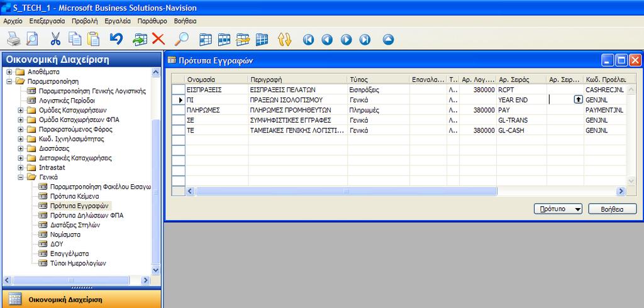
Task: Open the Βοήθεια menu
Action: pyautogui.click(x=186, y=21)
